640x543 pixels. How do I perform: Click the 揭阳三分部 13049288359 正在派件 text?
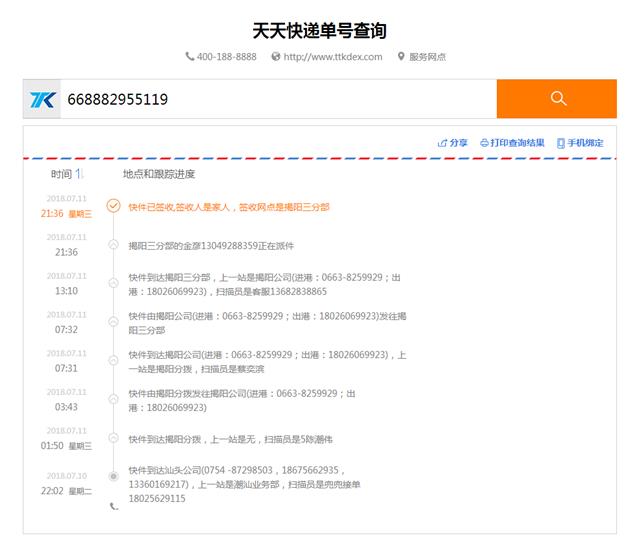tap(211, 246)
